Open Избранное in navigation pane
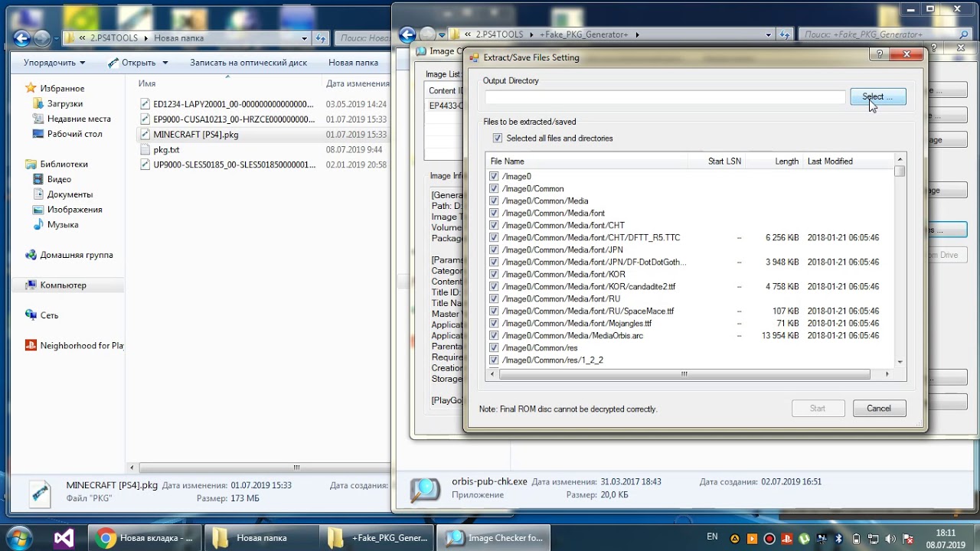This screenshot has width=980, height=551. coord(62,89)
